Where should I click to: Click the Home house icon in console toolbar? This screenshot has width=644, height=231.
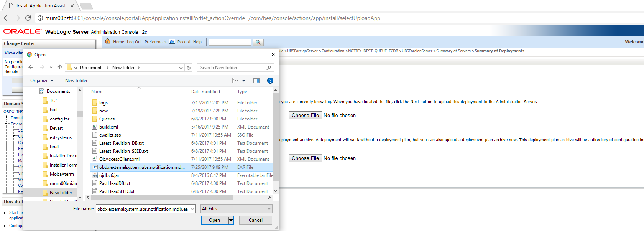pos(108,41)
